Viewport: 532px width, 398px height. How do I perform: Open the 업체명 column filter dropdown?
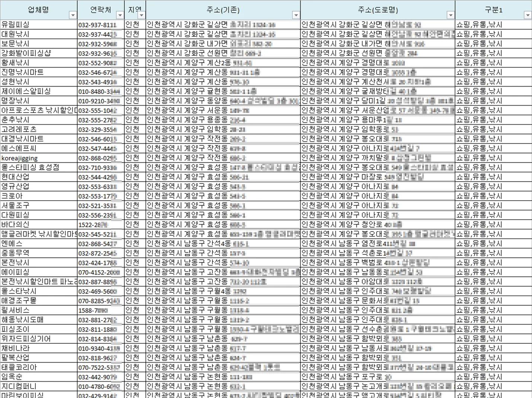tap(73, 15)
